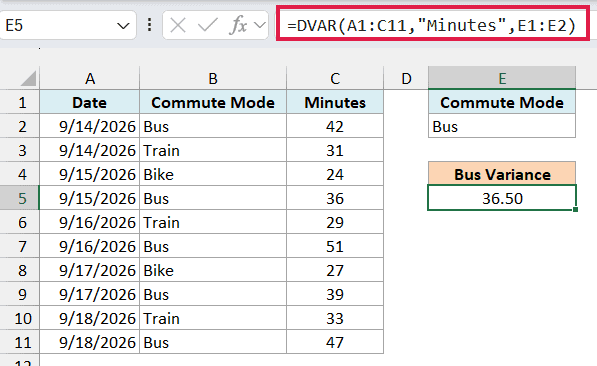This screenshot has width=597, height=366.
Task: Click the Minutes cell showing 29
Action: [x=335, y=222]
